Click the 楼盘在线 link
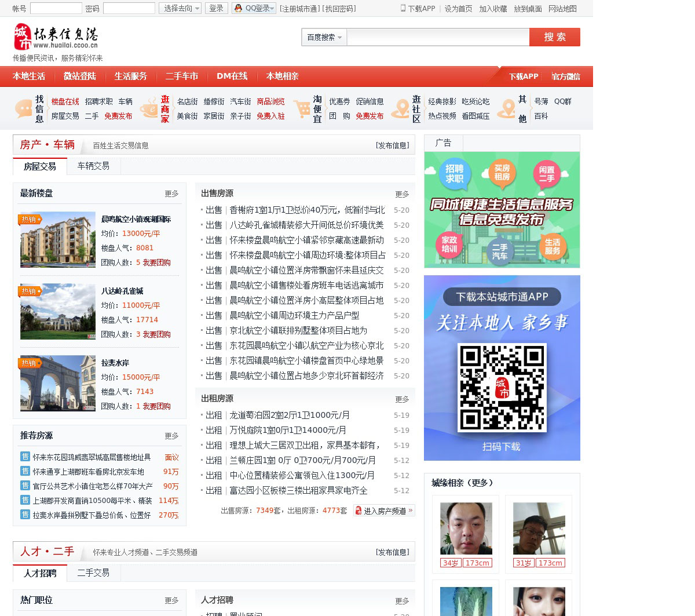 click(x=65, y=101)
